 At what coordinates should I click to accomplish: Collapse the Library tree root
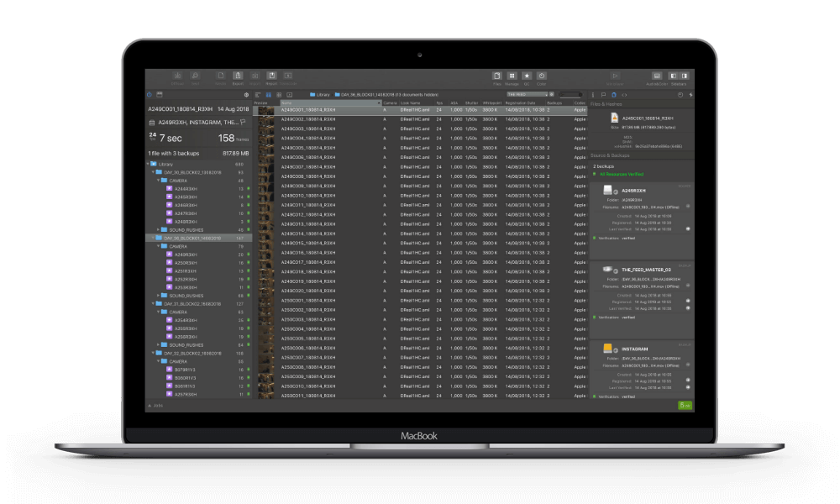(x=149, y=164)
